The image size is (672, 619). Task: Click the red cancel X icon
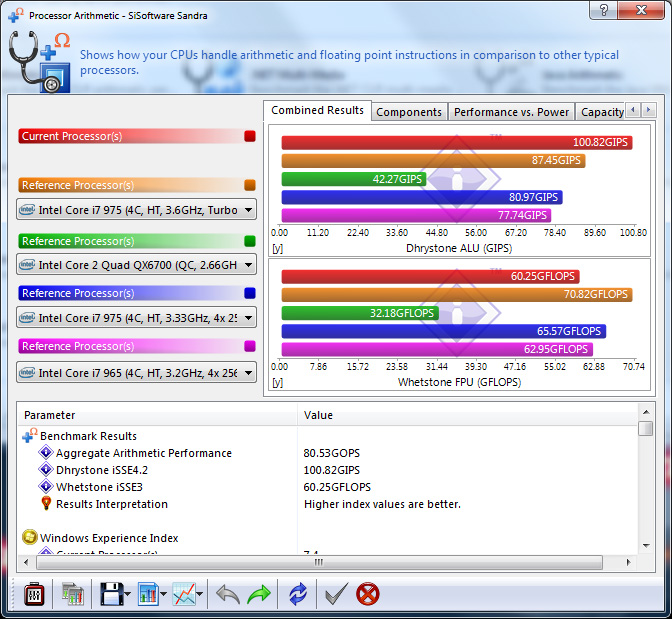click(x=368, y=594)
